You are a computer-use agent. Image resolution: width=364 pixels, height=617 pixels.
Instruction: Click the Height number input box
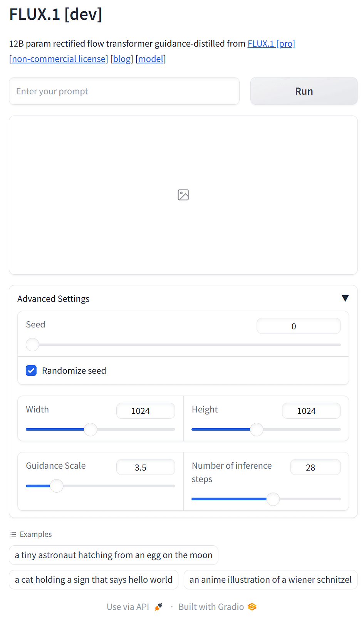click(x=311, y=411)
